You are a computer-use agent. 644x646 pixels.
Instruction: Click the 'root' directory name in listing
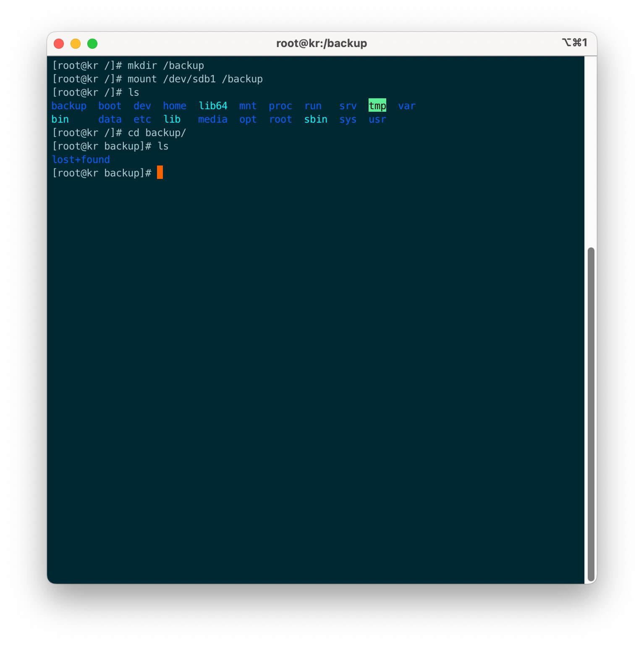point(280,119)
